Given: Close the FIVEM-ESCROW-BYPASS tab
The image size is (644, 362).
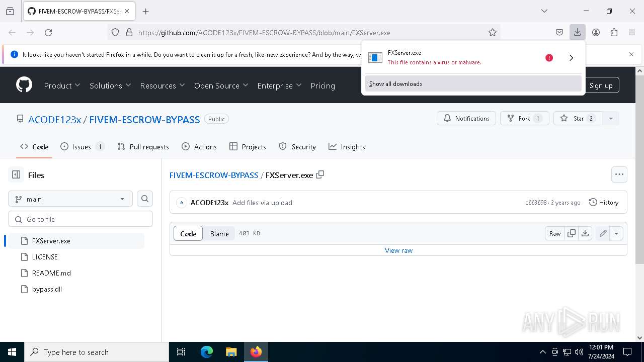Looking at the screenshot, I should (x=126, y=11).
